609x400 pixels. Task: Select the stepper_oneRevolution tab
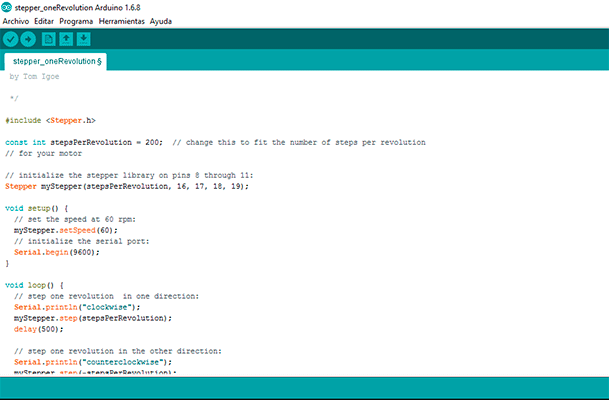pos(56,61)
